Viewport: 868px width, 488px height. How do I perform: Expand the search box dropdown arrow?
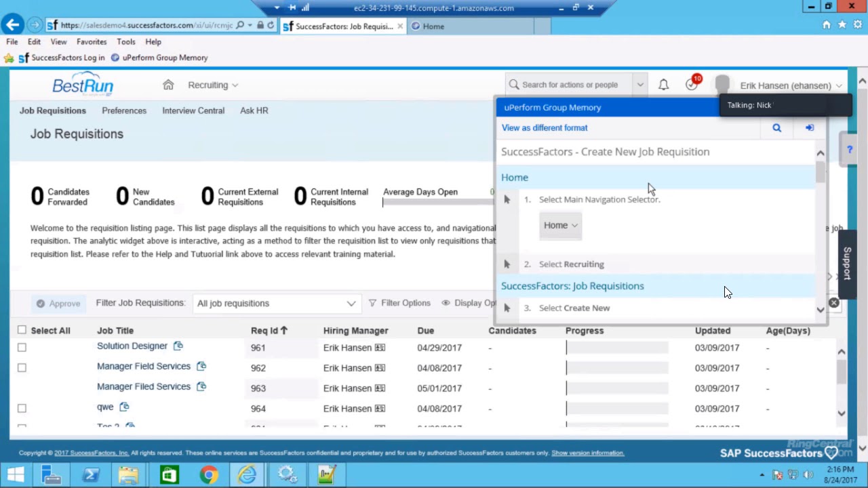coord(639,85)
